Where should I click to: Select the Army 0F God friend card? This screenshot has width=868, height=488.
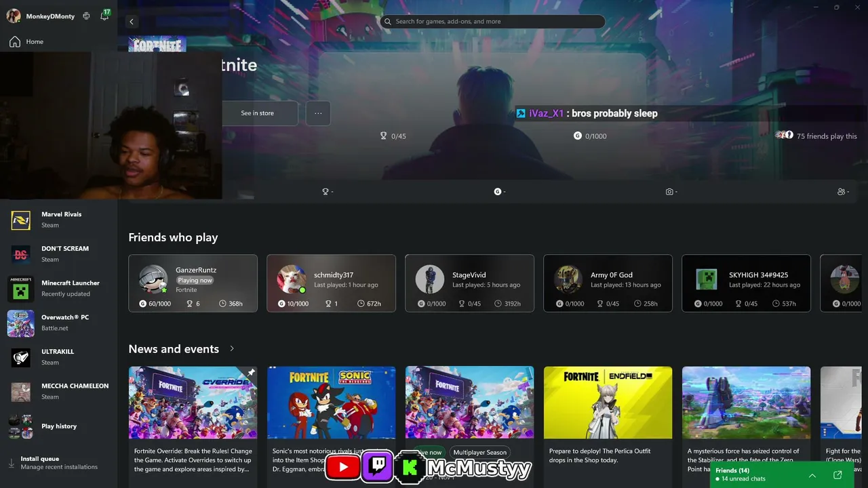(608, 283)
